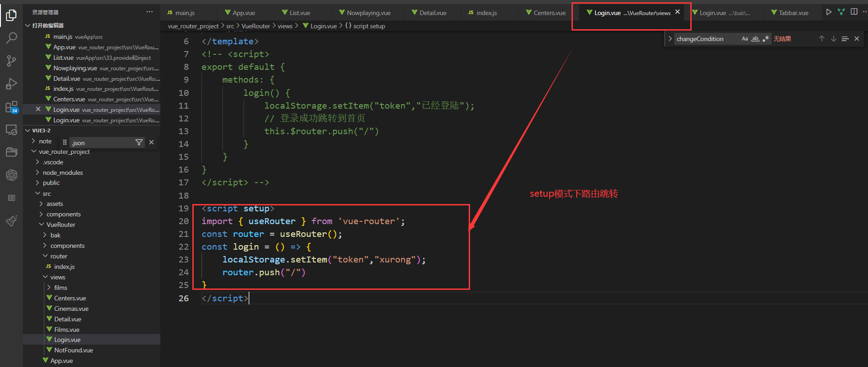Toggle regular expression in find widget
The width and height of the screenshot is (868, 367).
tap(766, 39)
